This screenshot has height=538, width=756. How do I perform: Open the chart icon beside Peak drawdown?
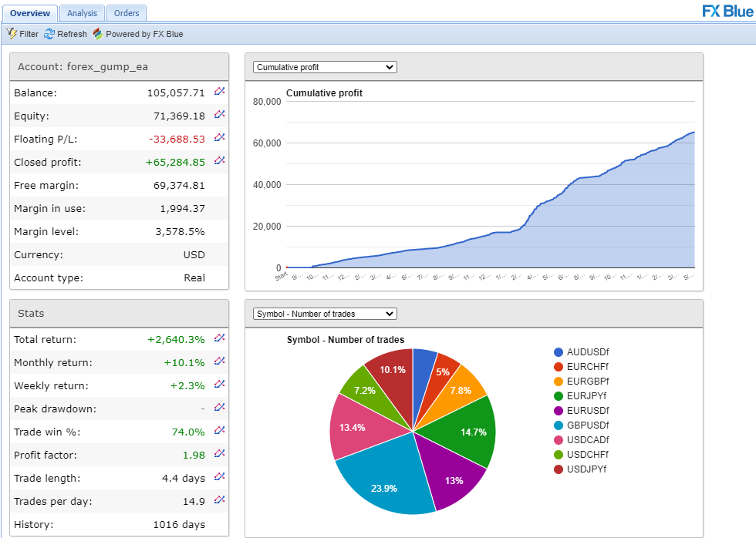(x=219, y=407)
